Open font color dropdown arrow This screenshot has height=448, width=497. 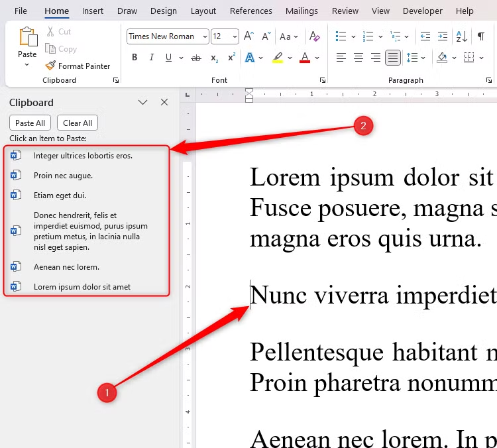pyautogui.click(x=317, y=58)
